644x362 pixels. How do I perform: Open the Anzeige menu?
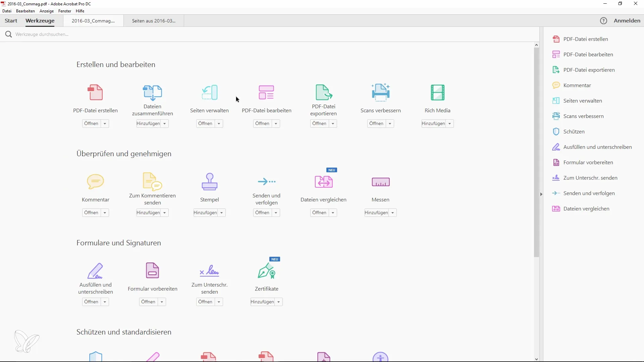47,11
